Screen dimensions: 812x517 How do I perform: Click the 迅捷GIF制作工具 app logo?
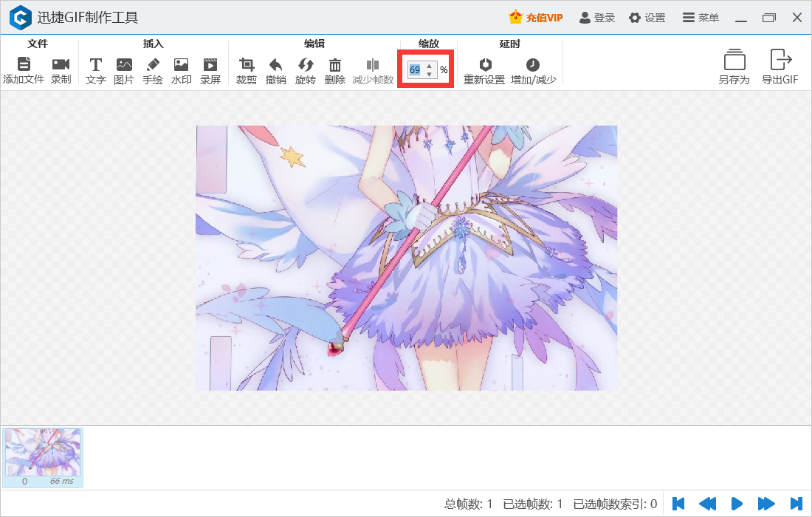(x=21, y=18)
